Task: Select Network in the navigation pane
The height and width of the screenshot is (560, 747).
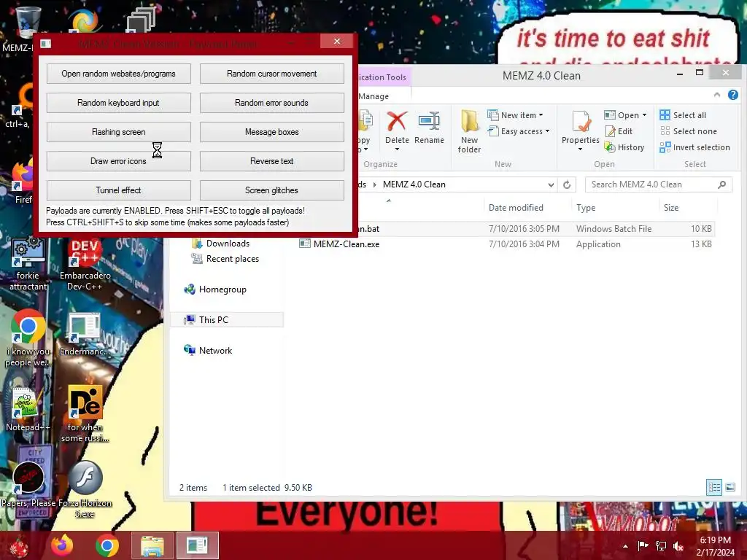Action: click(215, 351)
